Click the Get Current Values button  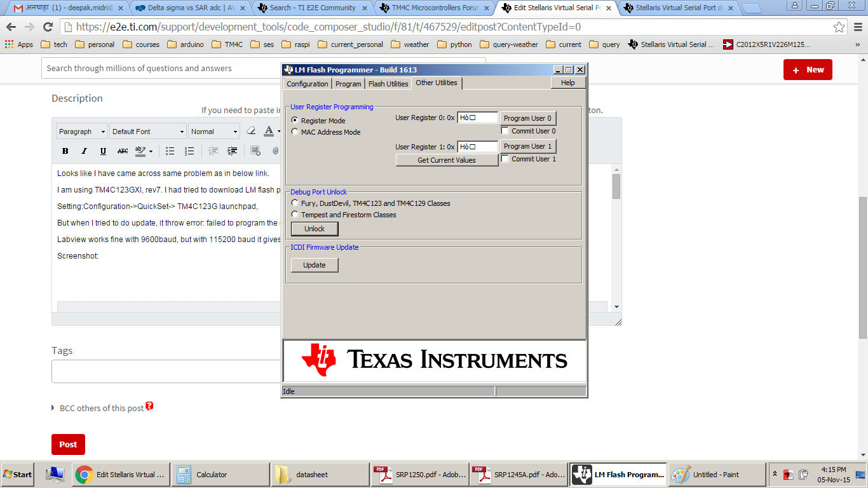click(447, 160)
